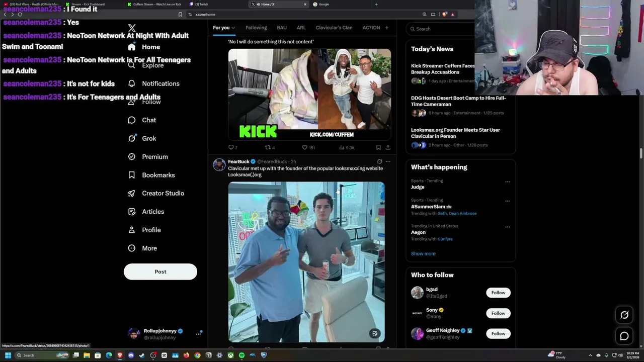Open options for Aegon trending topic

click(x=507, y=227)
